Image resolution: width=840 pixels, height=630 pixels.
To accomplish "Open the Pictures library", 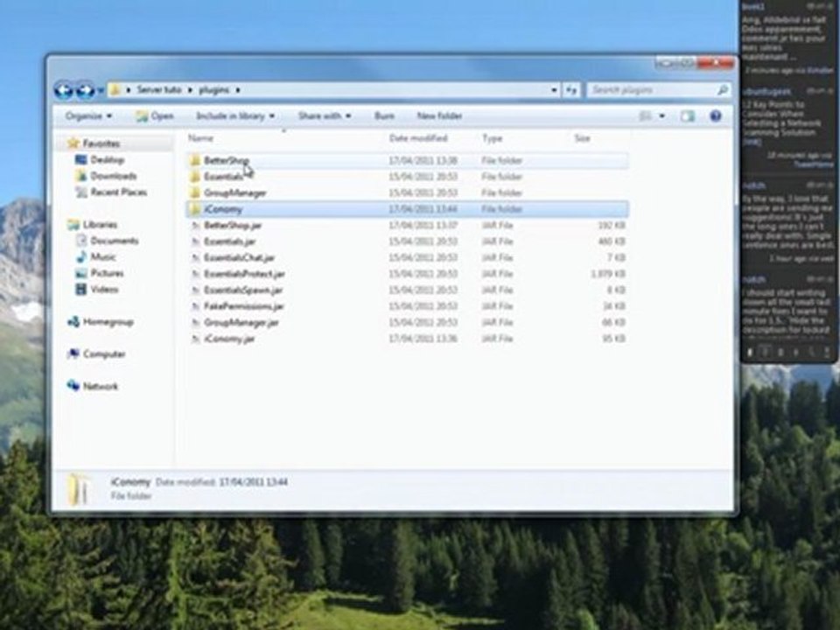I will [107, 273].
